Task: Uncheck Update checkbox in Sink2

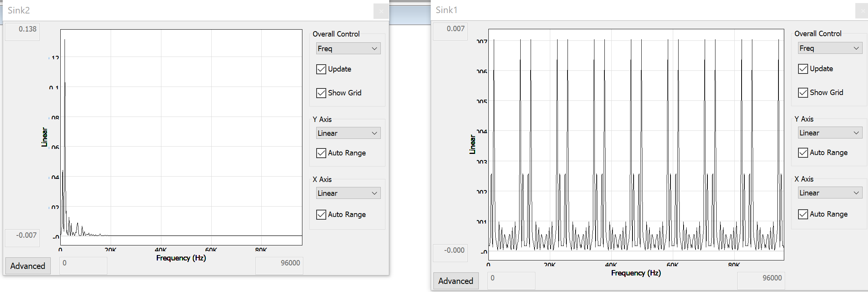Action: tap(321, 69)
